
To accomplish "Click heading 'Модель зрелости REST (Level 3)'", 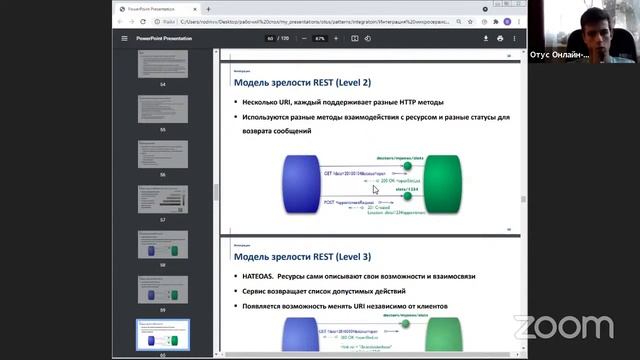I will (302, 257).
